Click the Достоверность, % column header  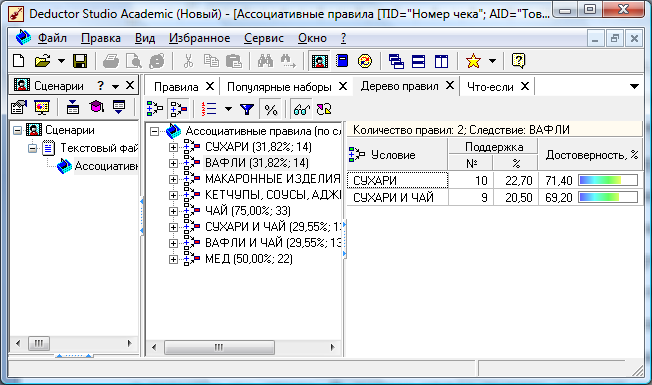point(591,155)
